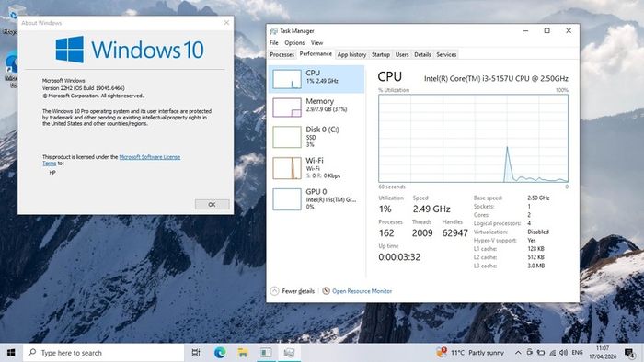Switch to the Processes tab
The image size is (644, 362).
[x=282, y=54]
